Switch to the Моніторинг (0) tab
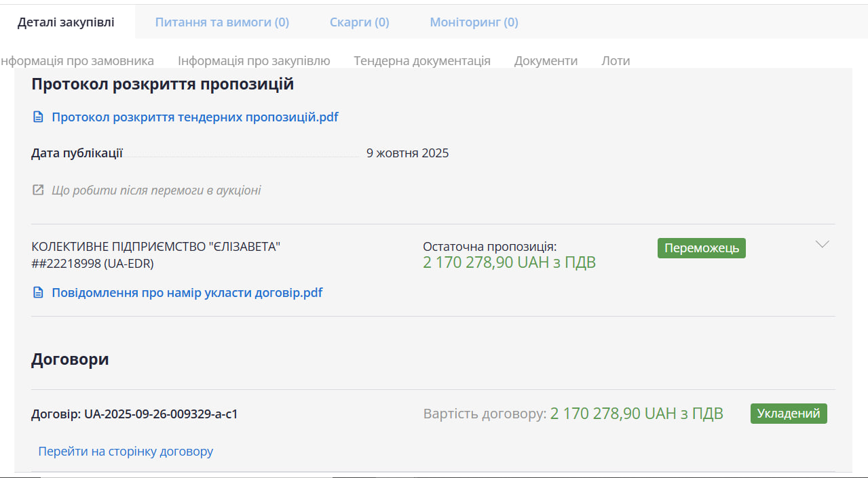Image resolution: width=868 pixels, height=478 pixels. [x=474, y=22]
